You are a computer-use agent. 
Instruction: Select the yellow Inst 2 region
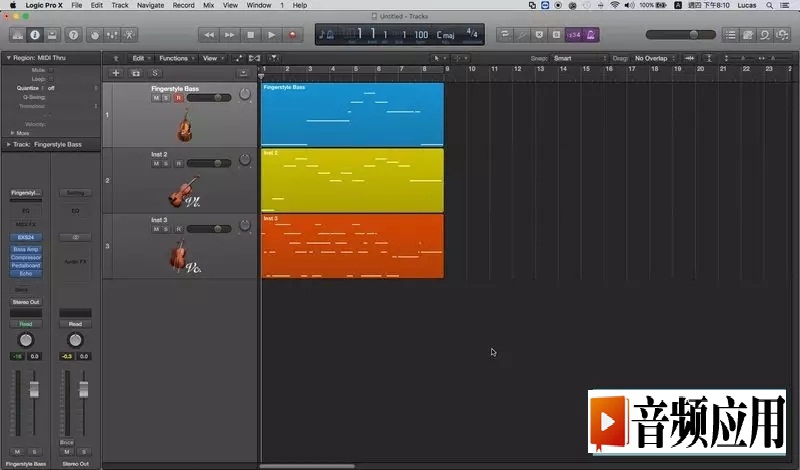pyautogui.click(x=353, y=180)
